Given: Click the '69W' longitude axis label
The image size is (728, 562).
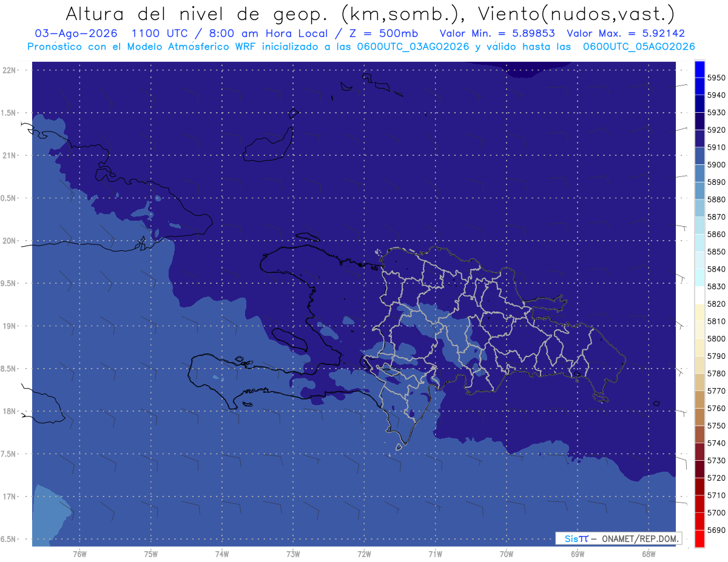Looking at the screenshot, I should 578,554.
